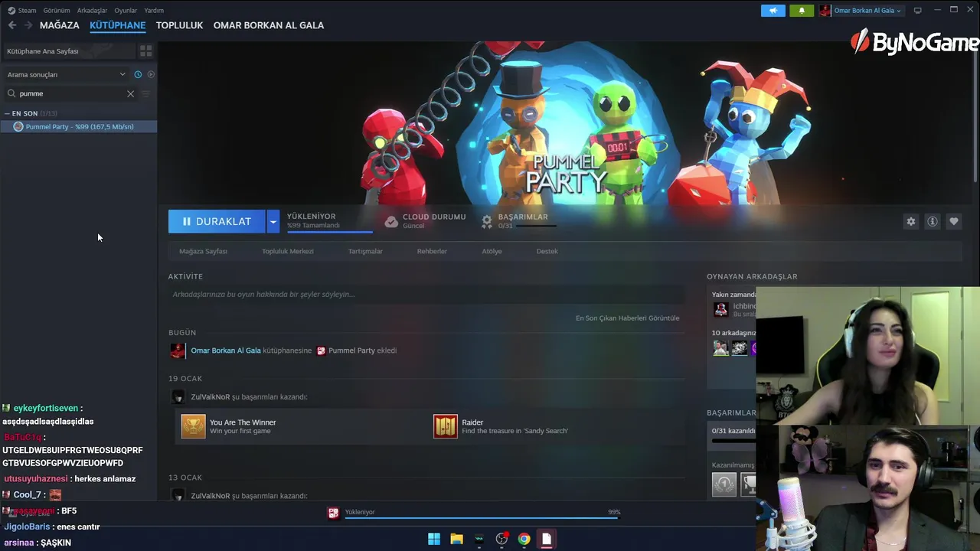Click the achievements gear icon

point(487,221)
